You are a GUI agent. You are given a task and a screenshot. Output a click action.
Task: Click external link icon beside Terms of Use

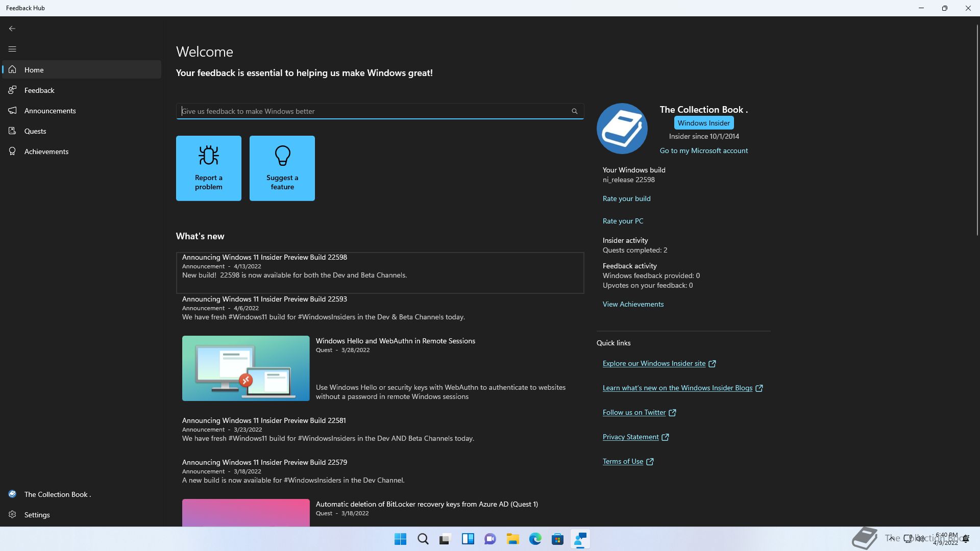click(650, 462)
